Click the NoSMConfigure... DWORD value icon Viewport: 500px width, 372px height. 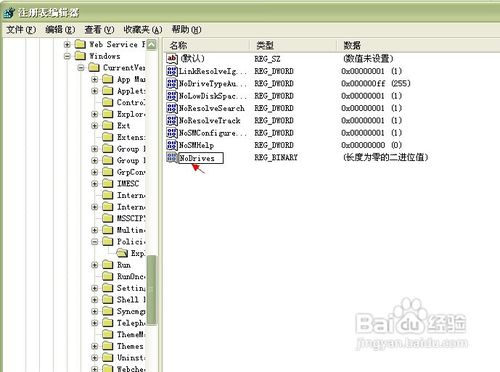(x=172, y=133)
